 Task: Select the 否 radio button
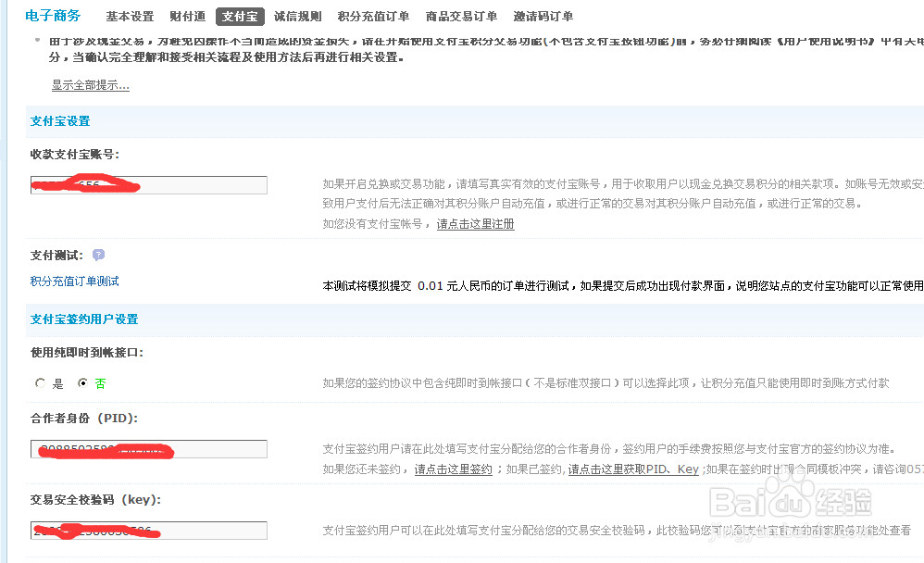82,383
